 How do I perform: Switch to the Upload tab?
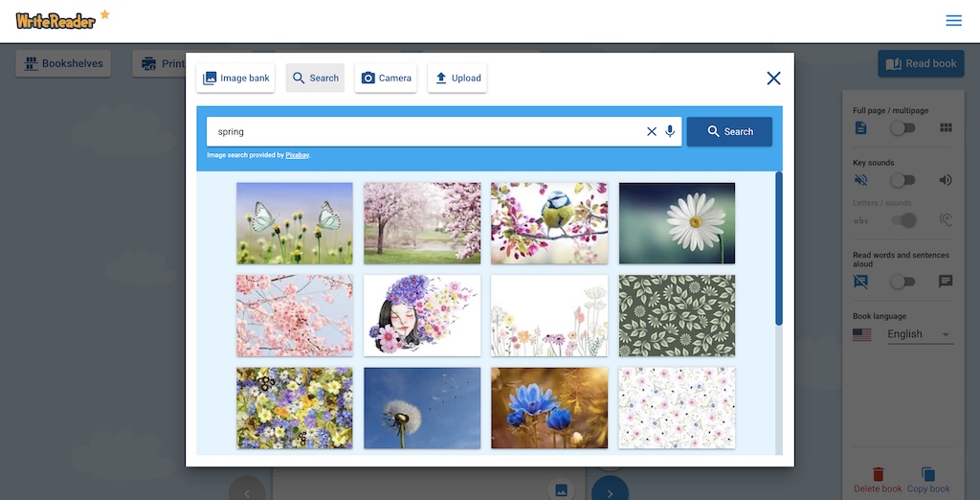tap(457, 79)
